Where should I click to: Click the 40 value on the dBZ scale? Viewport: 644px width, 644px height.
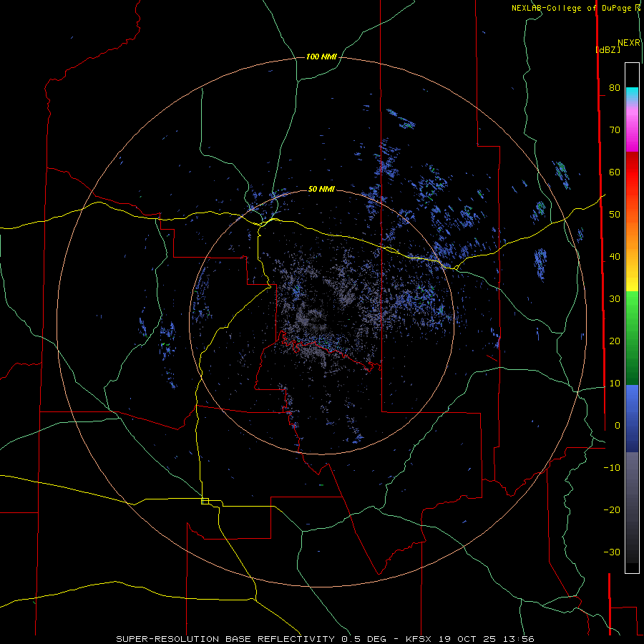click(615, 257)
